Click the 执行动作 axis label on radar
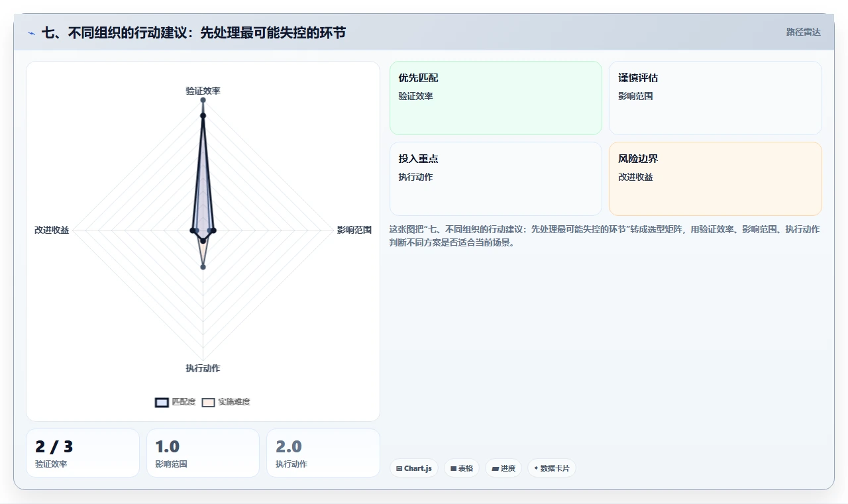848x504 pixels. pos(203,368)
